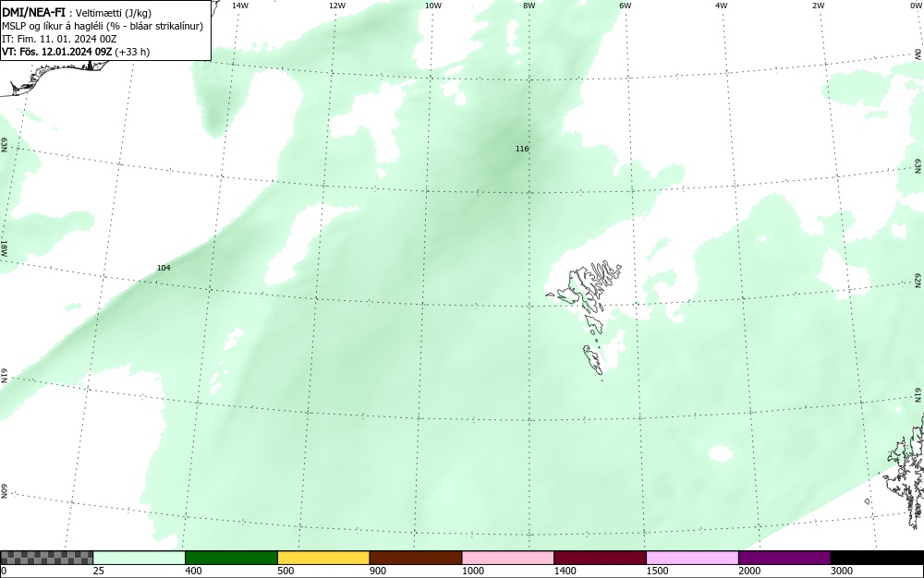This screenshot has height=578, width=924.
Task: Click the black legend swatch above 3000
Action: point(877,558)
